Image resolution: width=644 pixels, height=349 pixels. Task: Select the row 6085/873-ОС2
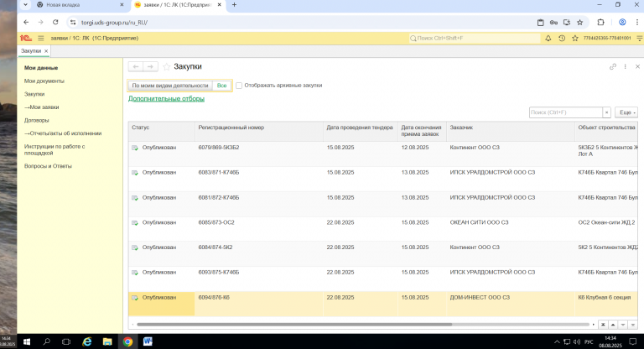(x=382, y=229)
